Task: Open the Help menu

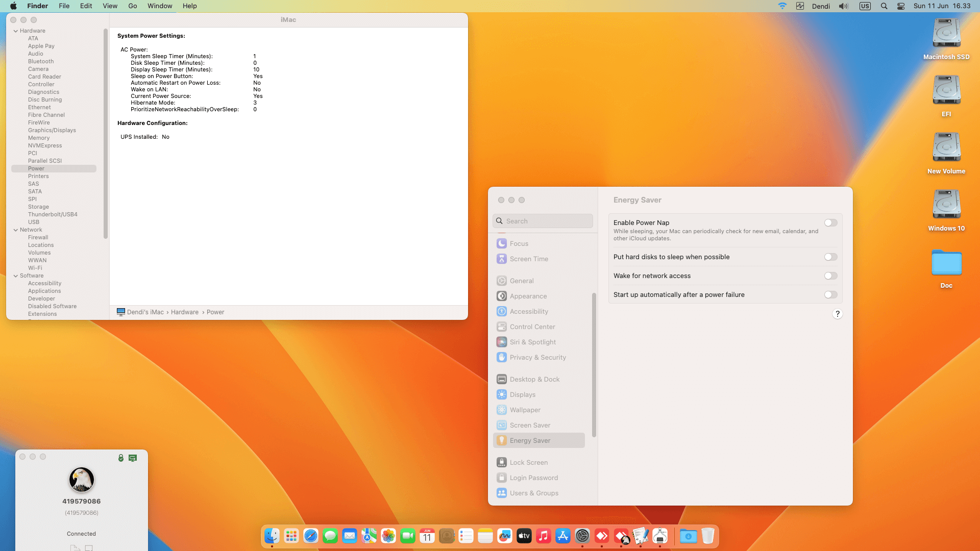Action: [x=190, y=6]
